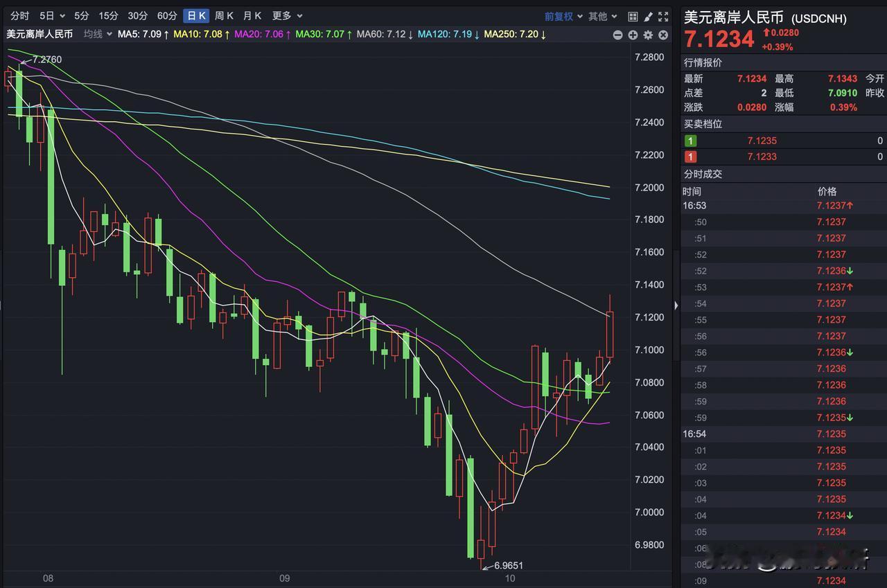Click the 7.2760 high price annotation
The height and width of the screenshot is (588, 887).
(x=47, y=61)
